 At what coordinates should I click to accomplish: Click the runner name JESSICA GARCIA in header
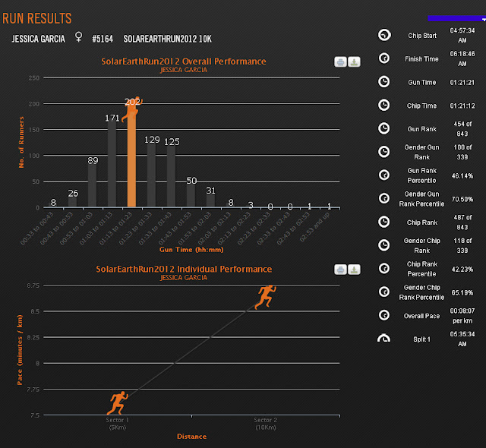[x=39, y=39]
